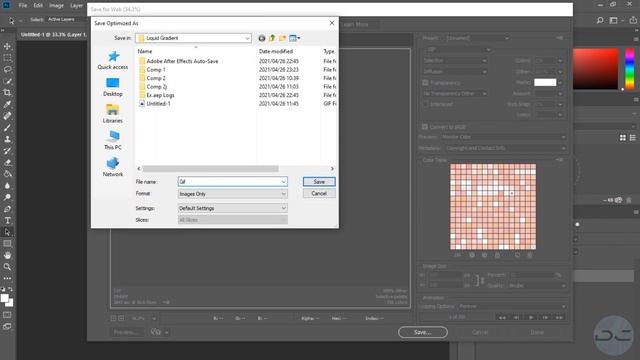Screen dimensions: 640x360
Task: Select the Untitled-1 document tab
Action: pyautogui.click(x=53, y=35)
